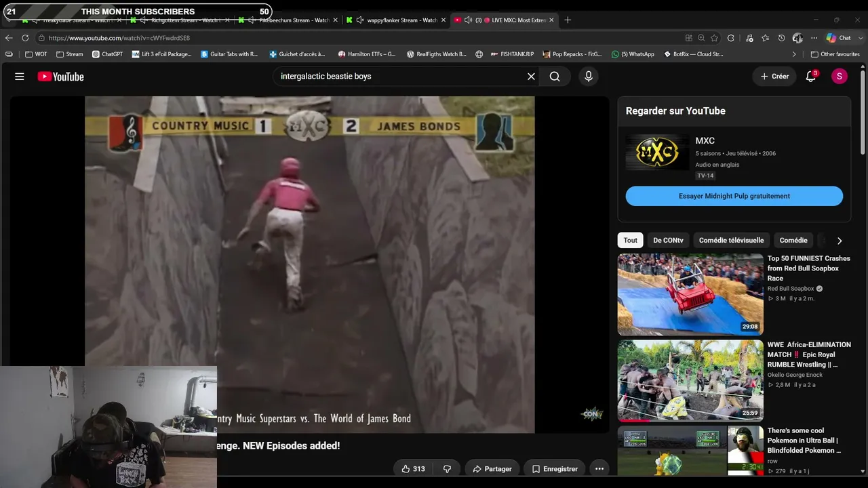
Task: Open the Red Bull Soapbox crash thumbnail
Action: point(690,294)
